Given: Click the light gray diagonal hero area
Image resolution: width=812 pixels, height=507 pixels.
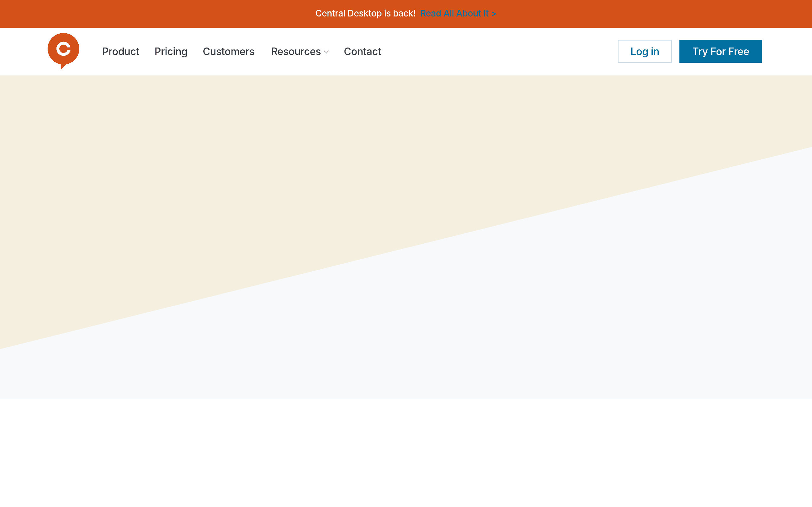Looking at the screenshot, I should (x=570, y=318).
